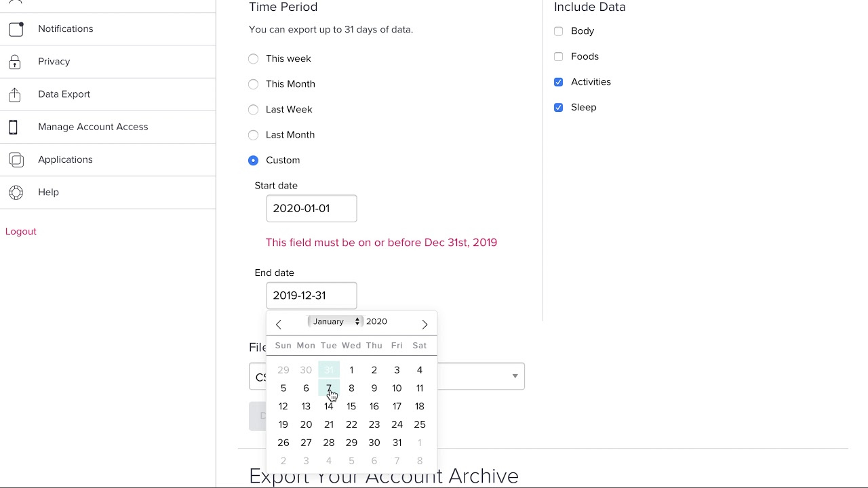The height and width of the screenshot is (488, 868).
Task: Click the Data Export upload icon
Action: point(15,94)
